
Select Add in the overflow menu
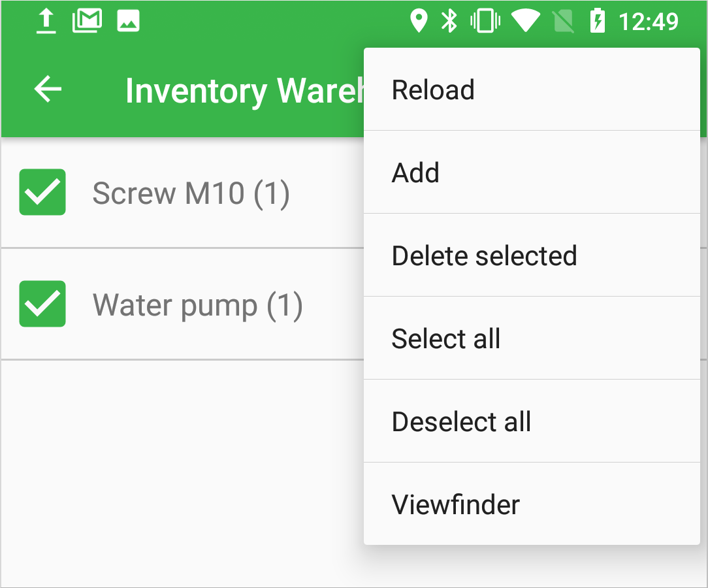click(415, 173)
